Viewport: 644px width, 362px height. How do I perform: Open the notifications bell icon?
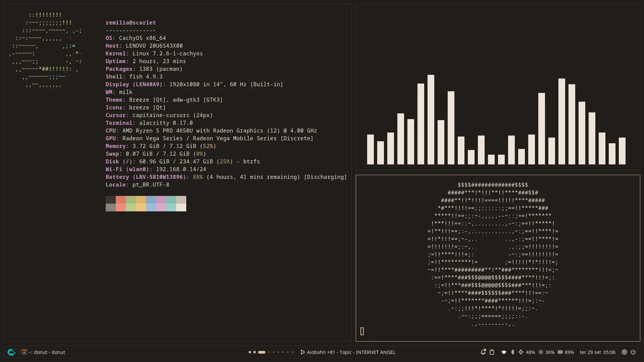click(x=483, y=352)
